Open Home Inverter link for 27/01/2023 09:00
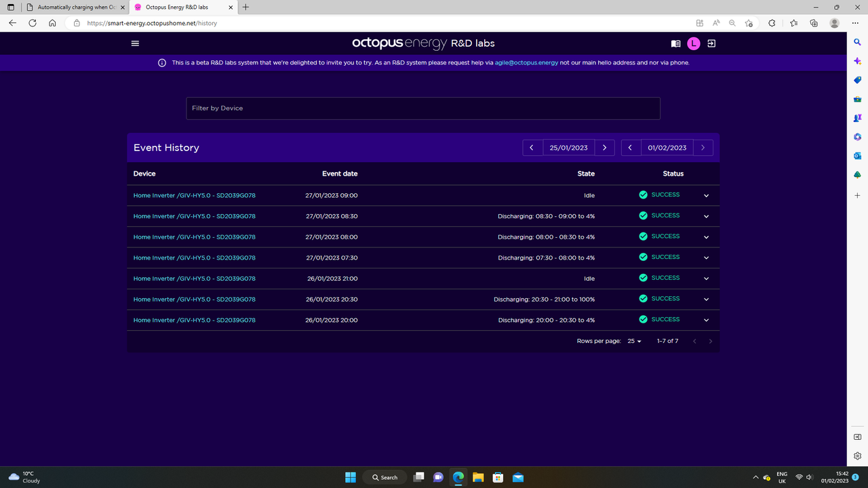Image resolution: width=868 pixels, height=488 pixels. click(195, 196)
